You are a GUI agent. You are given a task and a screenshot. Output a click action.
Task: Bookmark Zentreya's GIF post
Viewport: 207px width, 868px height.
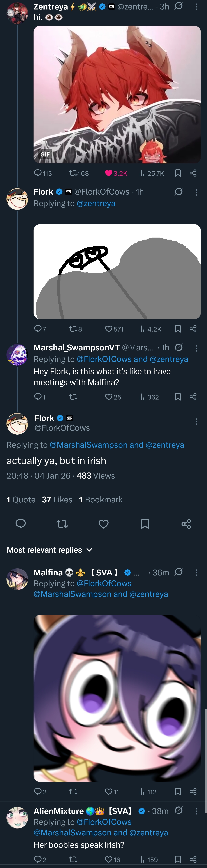click(x=178, y=173)
